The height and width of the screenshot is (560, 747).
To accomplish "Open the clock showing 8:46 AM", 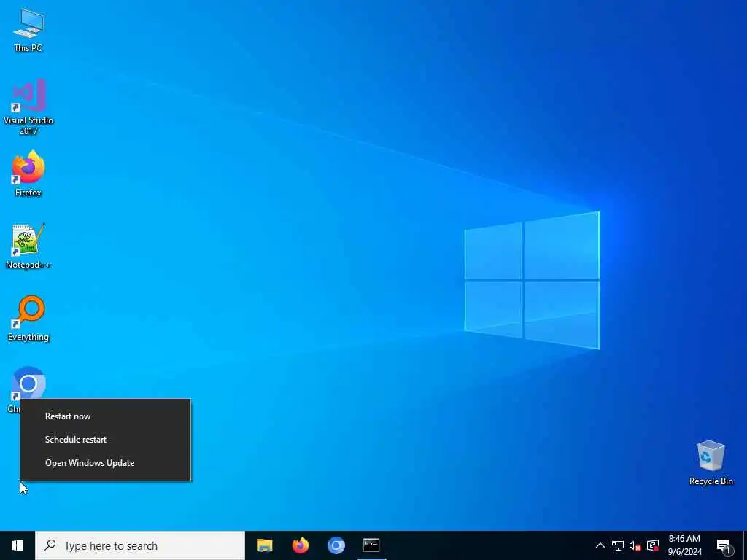I will coord(684,545).
